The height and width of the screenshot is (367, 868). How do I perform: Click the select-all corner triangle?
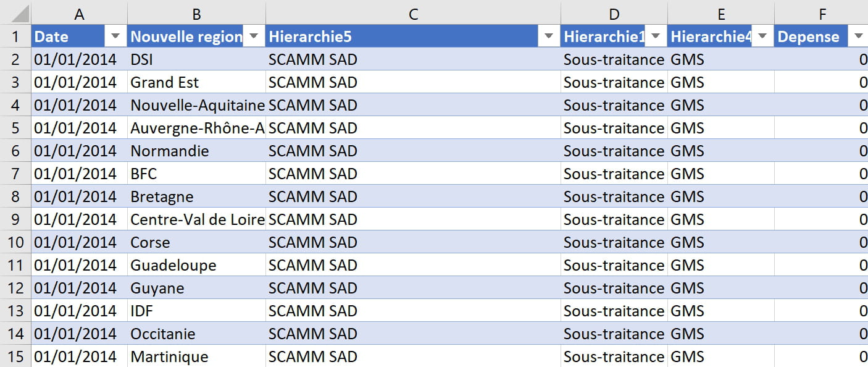pos(15,13)
